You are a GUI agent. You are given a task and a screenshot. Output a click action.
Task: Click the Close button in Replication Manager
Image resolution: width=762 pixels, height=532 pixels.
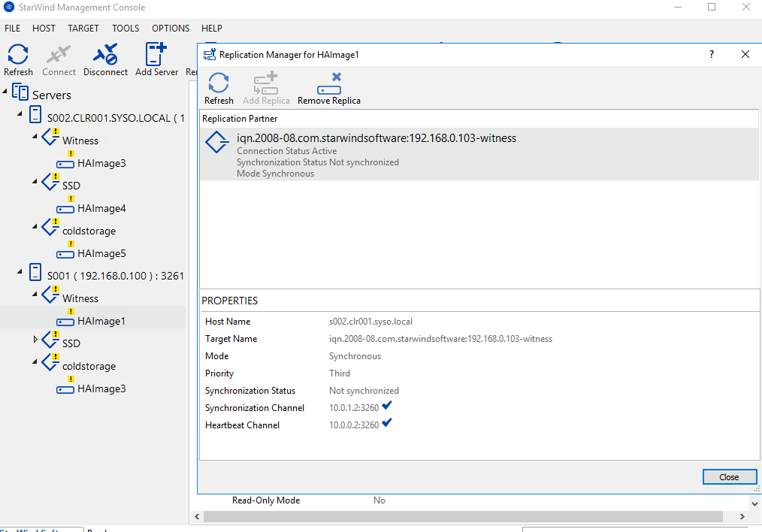point(730,477)
